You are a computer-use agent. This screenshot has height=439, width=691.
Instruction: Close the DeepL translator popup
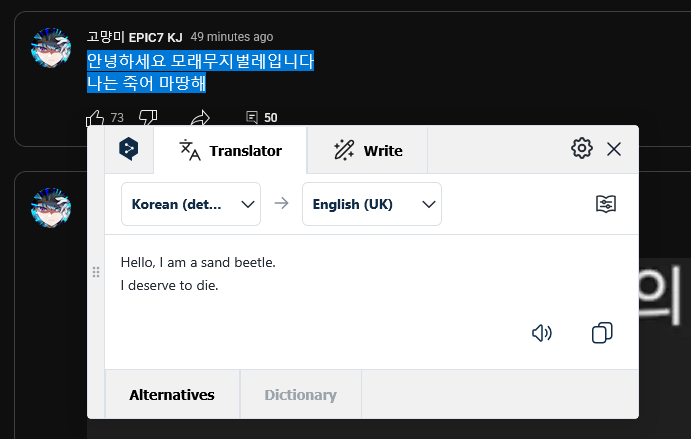click(x=614, y=149)
